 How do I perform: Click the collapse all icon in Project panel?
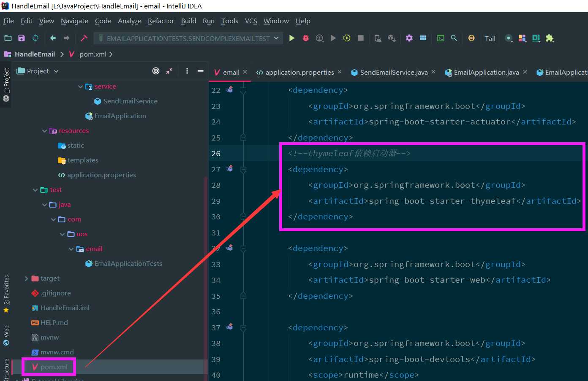169,71
